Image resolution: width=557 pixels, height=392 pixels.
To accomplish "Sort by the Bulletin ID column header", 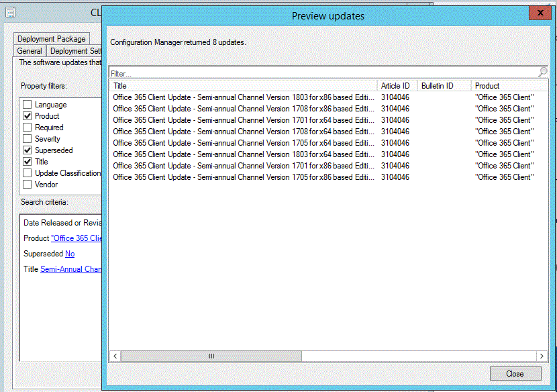I will coord(444,86).
